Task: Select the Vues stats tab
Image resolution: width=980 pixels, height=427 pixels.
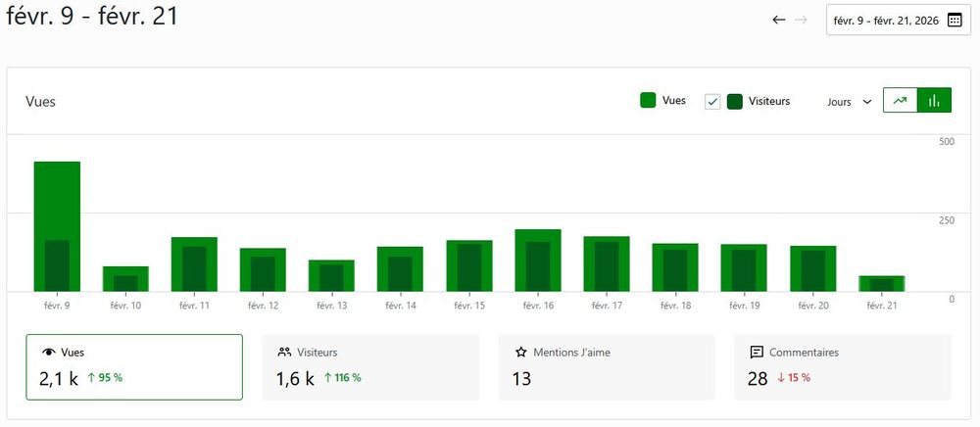Action: coord(134,367)
